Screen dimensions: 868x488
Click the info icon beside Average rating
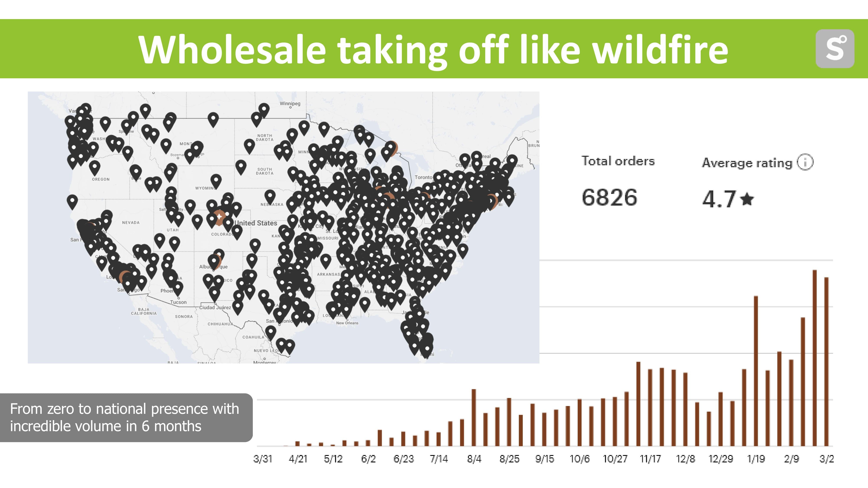pos(805,162)
